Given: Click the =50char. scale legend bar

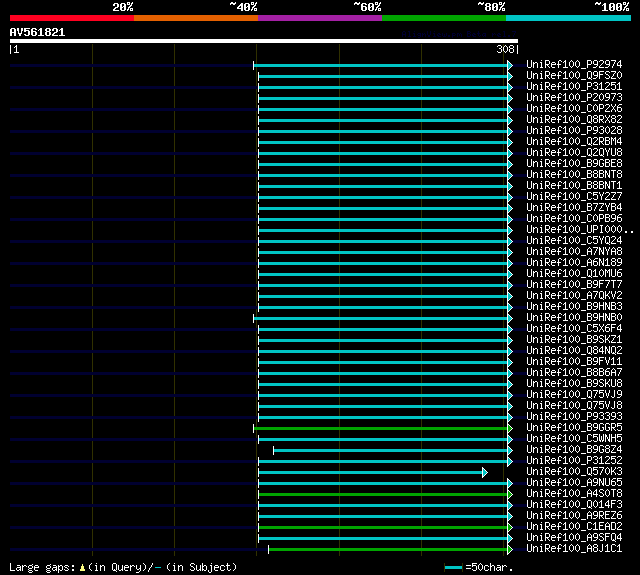Looking at the screenshot, I should pyautogui.click(x=453, y=567).
